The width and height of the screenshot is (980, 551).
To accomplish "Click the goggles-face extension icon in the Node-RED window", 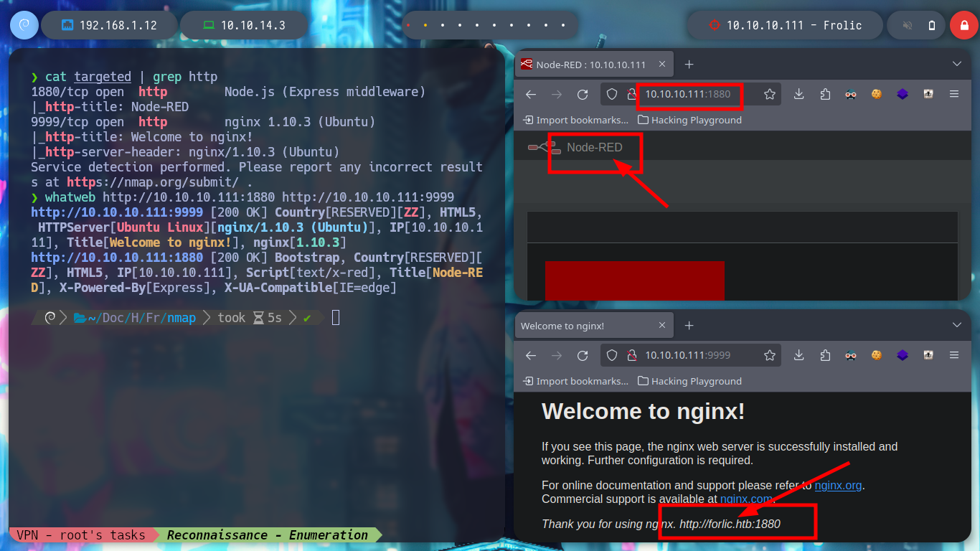I will pos(851,94).
